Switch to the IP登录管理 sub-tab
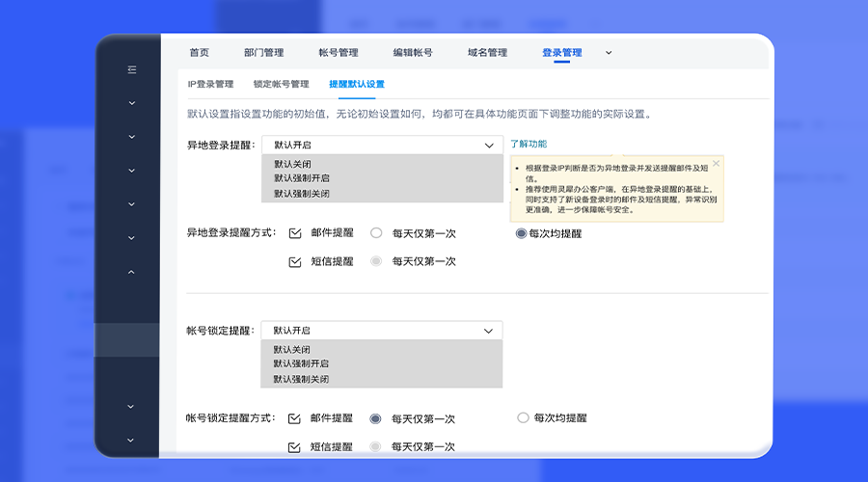868x482 pixels. click(210, 85)
